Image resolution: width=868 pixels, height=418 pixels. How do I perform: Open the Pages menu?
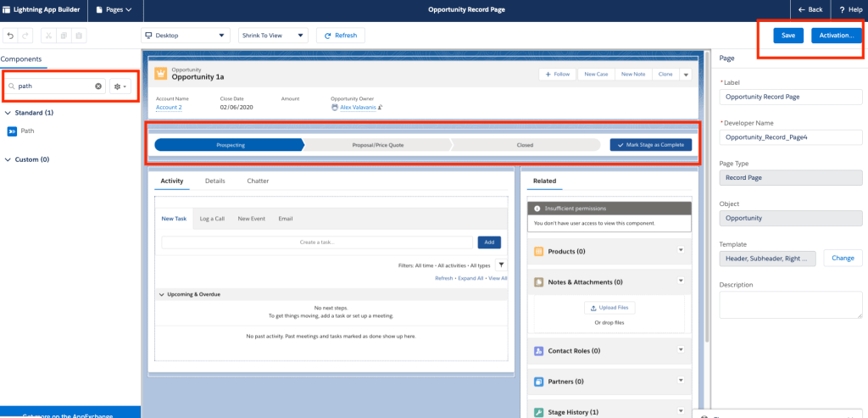114,9
